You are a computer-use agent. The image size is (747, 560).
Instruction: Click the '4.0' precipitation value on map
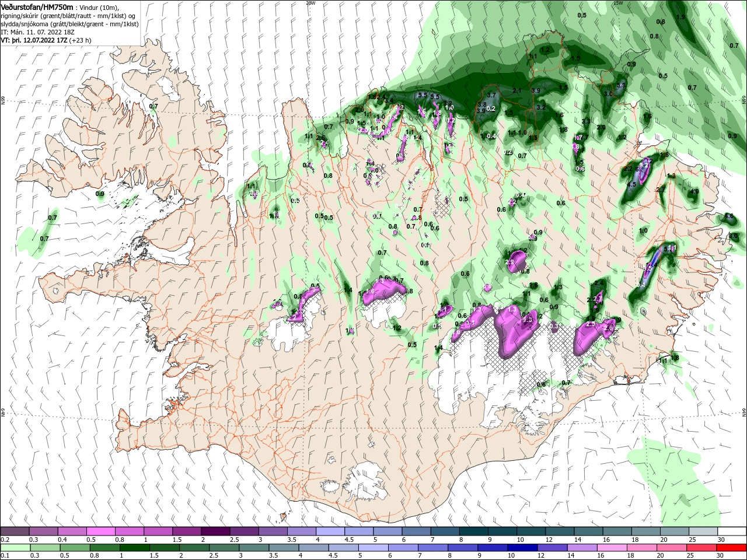[x=694, y=191]
